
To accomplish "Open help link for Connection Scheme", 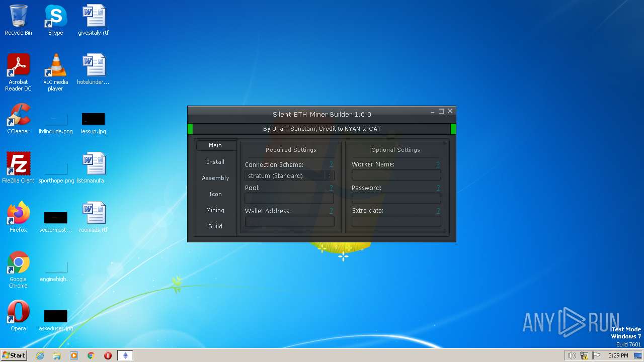I will point(331,164).
